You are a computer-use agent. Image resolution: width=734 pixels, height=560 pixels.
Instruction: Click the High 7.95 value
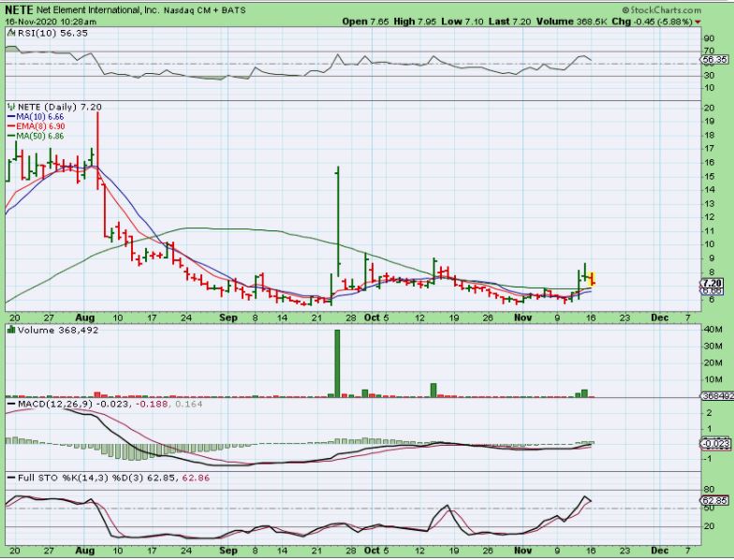(x=416, y=22)
